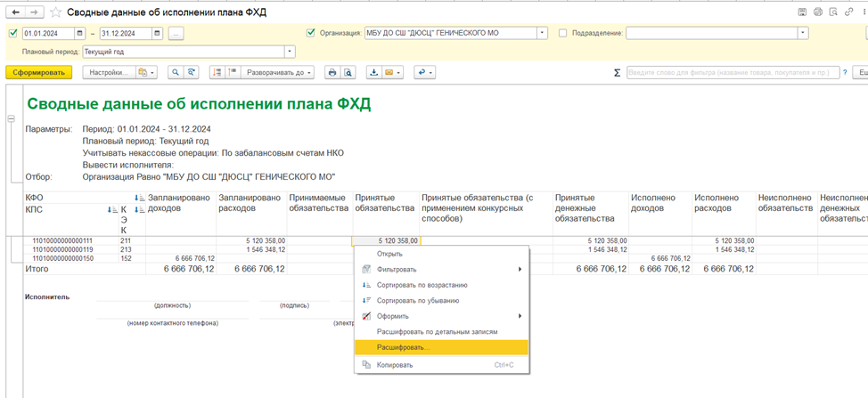
Task: Click highlighted Расшифровать... menu item
Action: pos(441,348)
